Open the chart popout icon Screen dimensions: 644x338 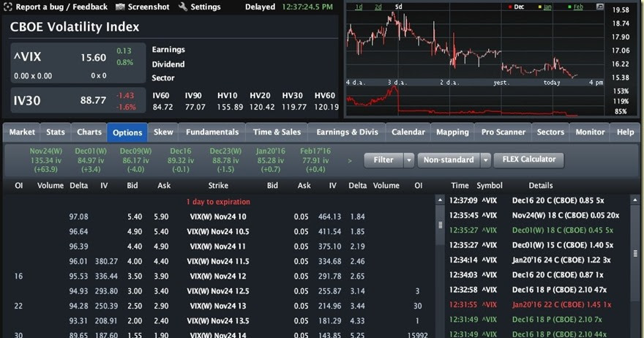point(600,7)
